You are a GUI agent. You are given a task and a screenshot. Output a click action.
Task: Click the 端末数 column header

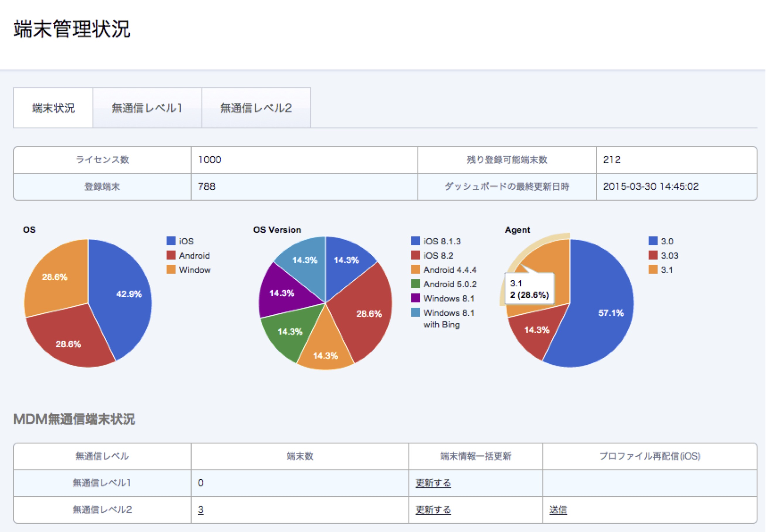(300, 456)
